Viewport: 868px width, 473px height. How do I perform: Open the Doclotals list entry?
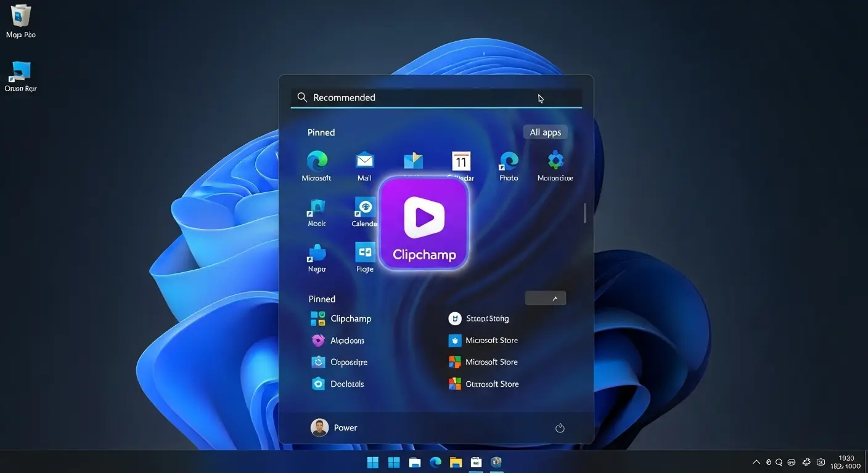(x=337, y=384)
